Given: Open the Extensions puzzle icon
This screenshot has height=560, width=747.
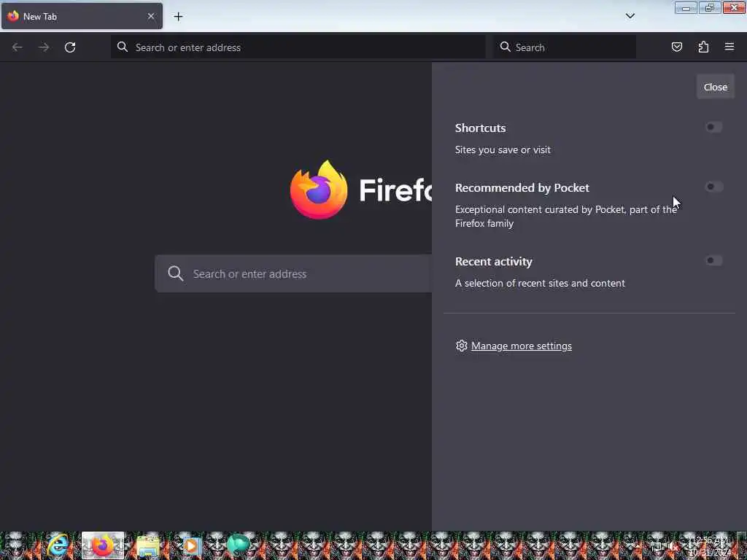Looking at the screenshot, I should click(703, 47).
